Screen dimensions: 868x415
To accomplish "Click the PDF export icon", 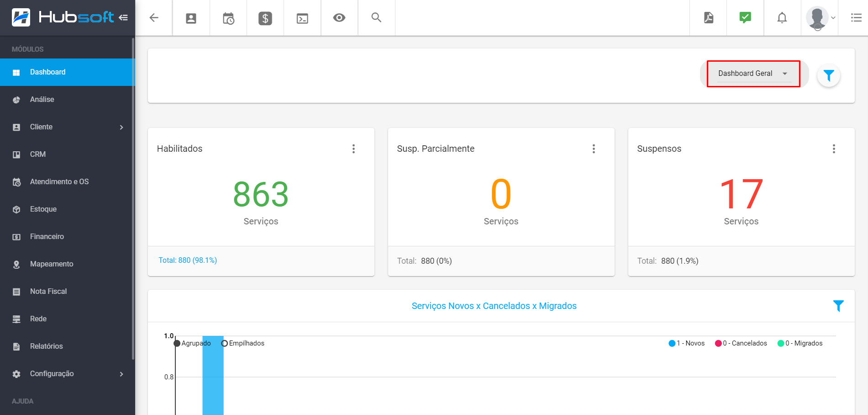I will (708, 17).
